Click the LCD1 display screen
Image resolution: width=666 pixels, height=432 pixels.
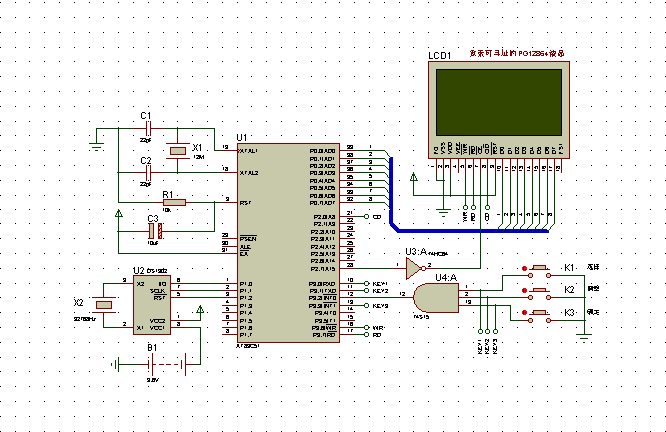tap(495, 105)
